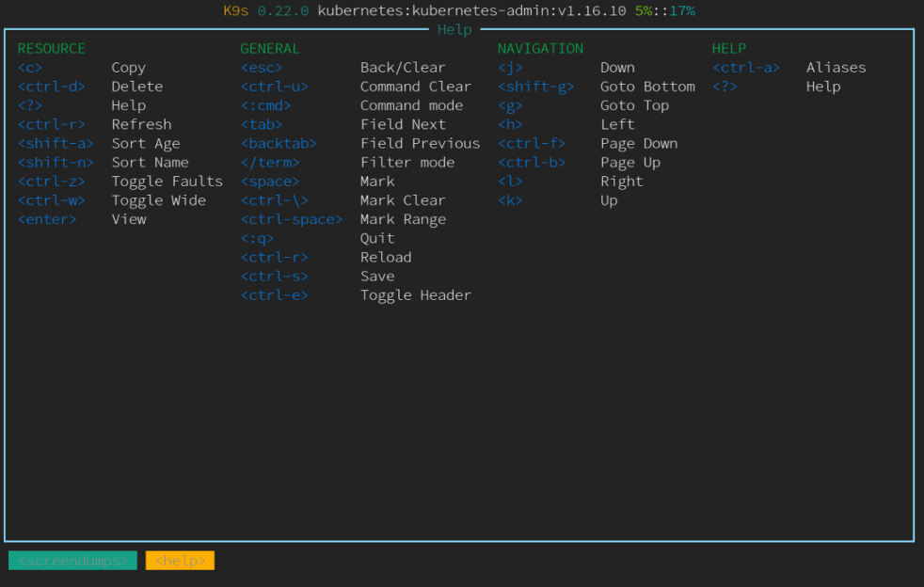Click the <:q> Quit key label
The width and height of the screenshot is (924, 587).
(257, 238)
